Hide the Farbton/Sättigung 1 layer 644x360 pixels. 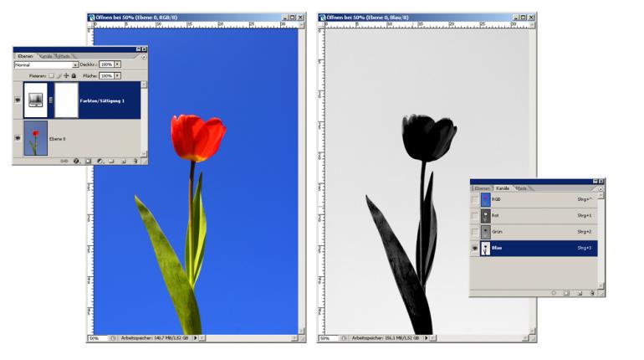tap(18, 100)
